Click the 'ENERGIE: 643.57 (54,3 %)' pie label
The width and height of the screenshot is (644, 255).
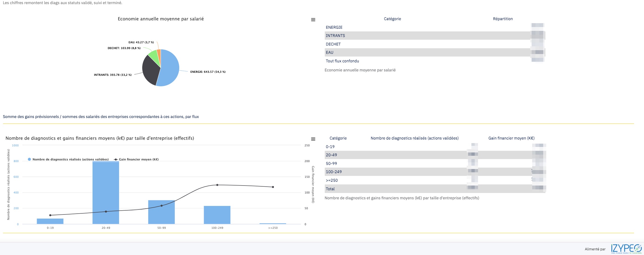[208, 72]
